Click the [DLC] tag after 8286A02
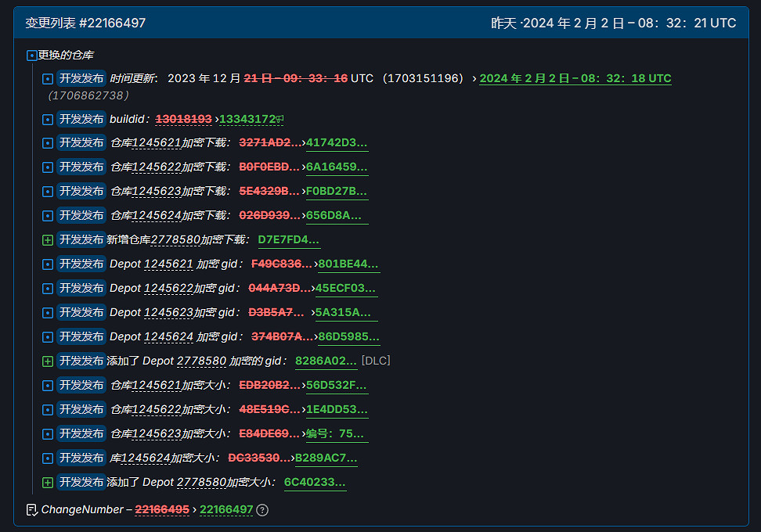761x532 pixels. point(375,361)
